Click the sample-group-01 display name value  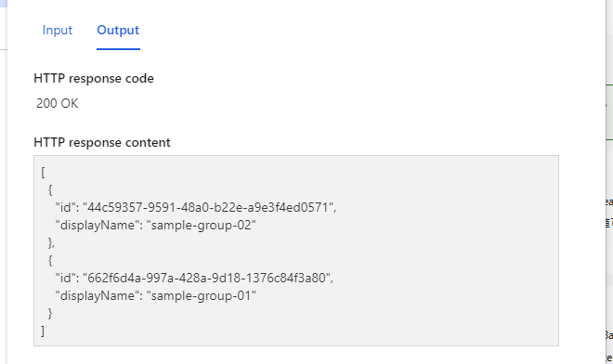coord(202,296)
